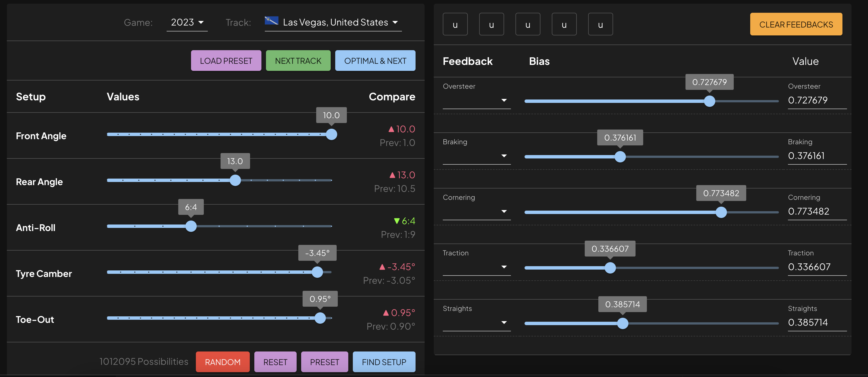Screen dimensions: 868x377
Task: Click the Front Angle slider handle
Action: pyautogui.click(x=331, y=134)
